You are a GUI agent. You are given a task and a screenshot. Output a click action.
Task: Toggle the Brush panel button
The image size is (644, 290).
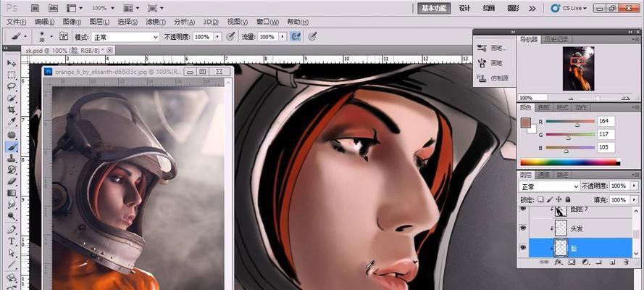click(x=64, y=36)
